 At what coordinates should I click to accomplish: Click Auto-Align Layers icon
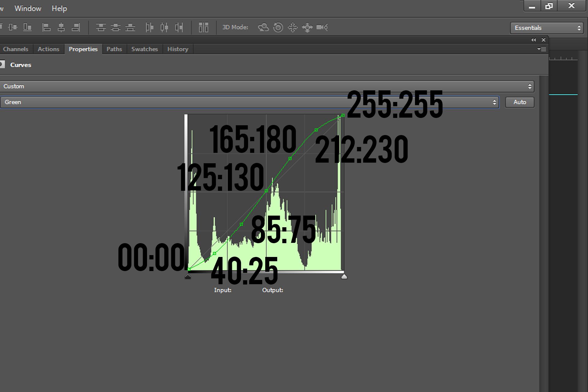(203, 28)
